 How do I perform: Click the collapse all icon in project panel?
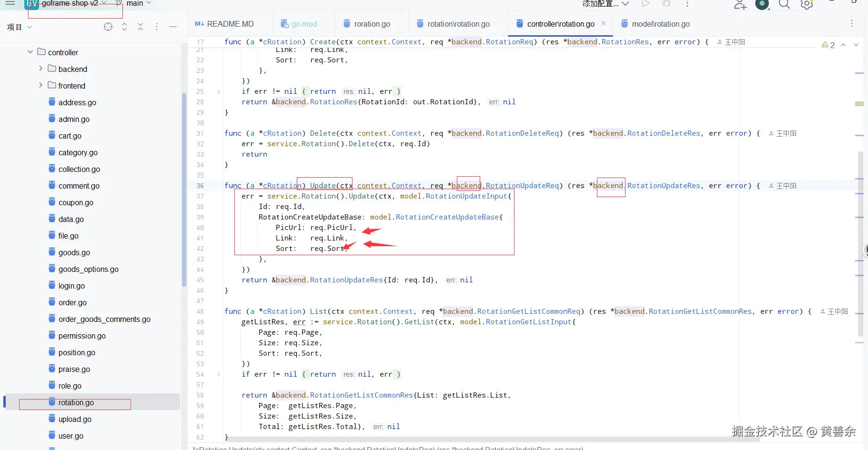coord(141,27)
